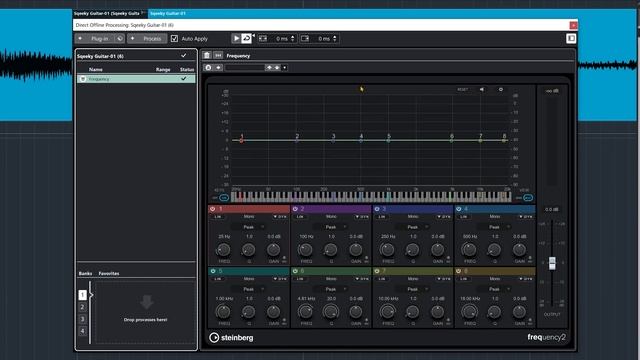Select the Frequency process row
Screen dimensions: 640x360
(x=136, y=79)
